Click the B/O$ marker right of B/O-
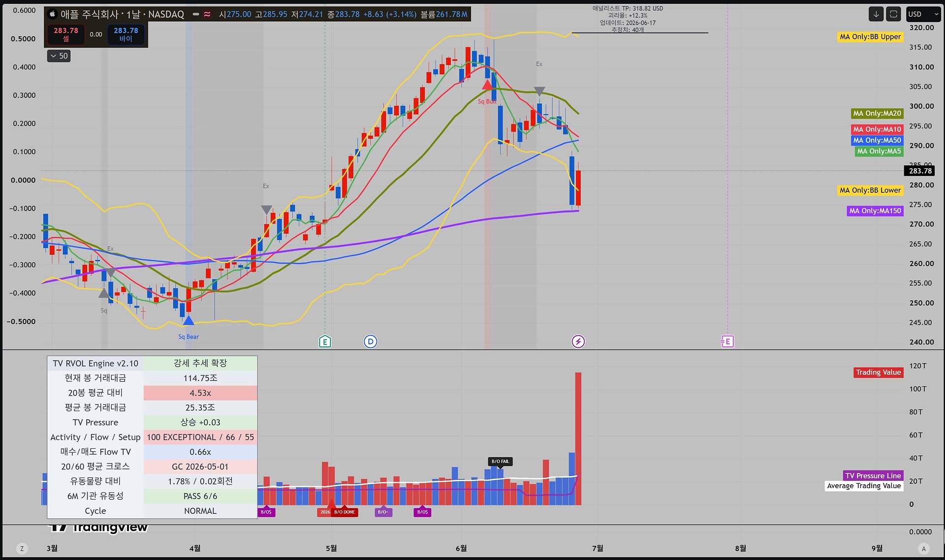 [423, 512]
